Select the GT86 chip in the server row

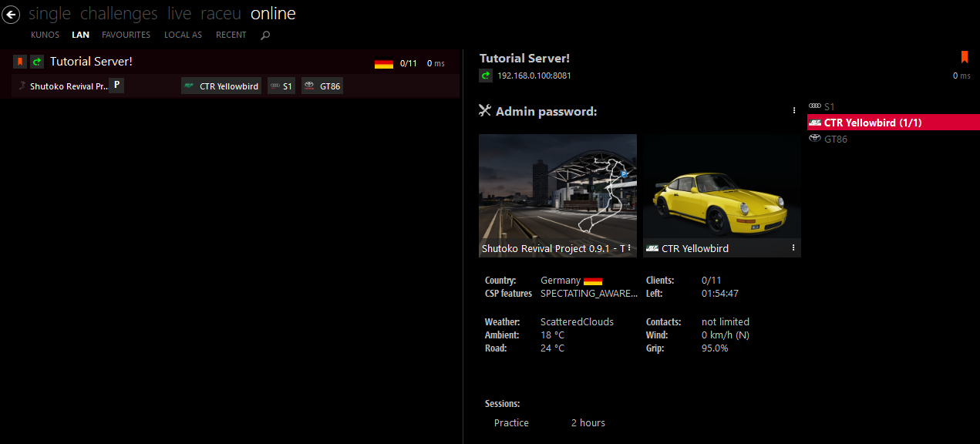click(322, 86)
